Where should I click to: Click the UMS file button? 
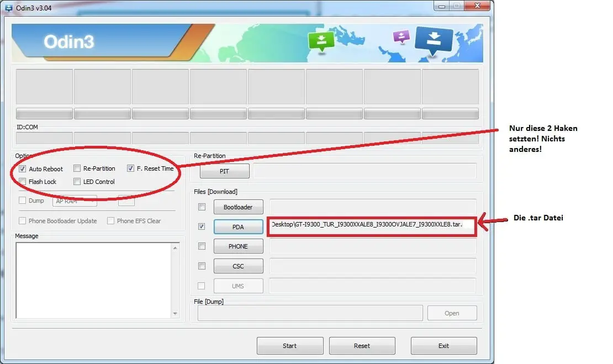238,286
